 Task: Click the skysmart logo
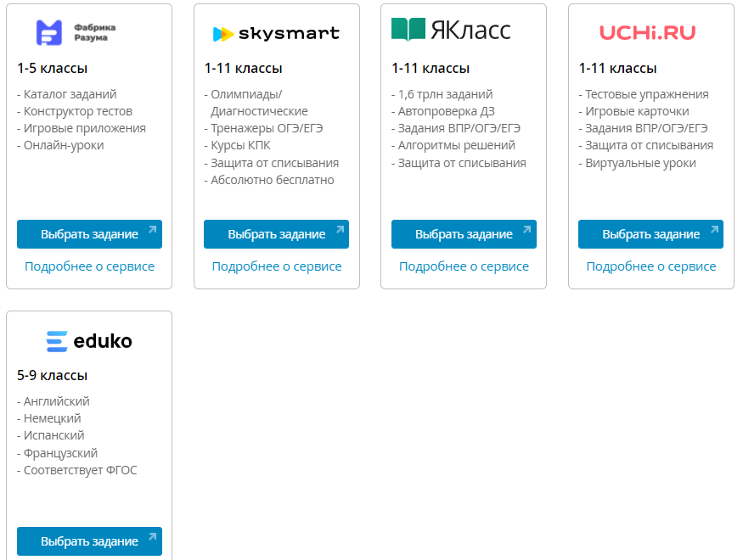coord(276,33)
